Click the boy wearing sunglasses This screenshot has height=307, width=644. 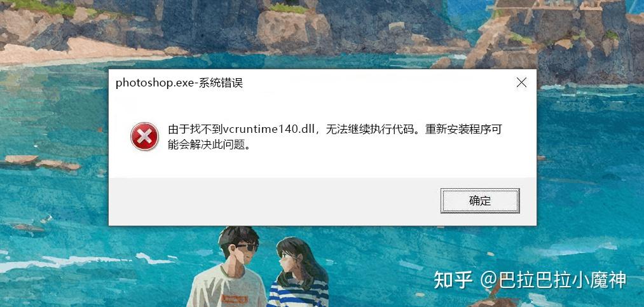(233, 267)
